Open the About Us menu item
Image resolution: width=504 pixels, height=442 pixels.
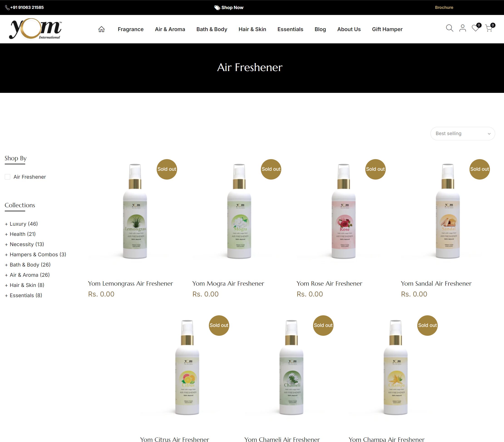pos(349,29)
